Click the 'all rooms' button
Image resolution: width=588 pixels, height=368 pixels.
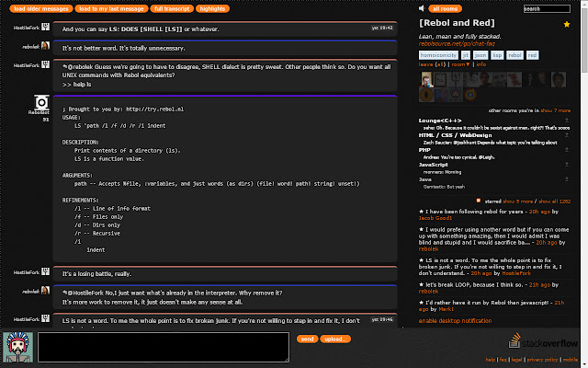coord(445,8)
